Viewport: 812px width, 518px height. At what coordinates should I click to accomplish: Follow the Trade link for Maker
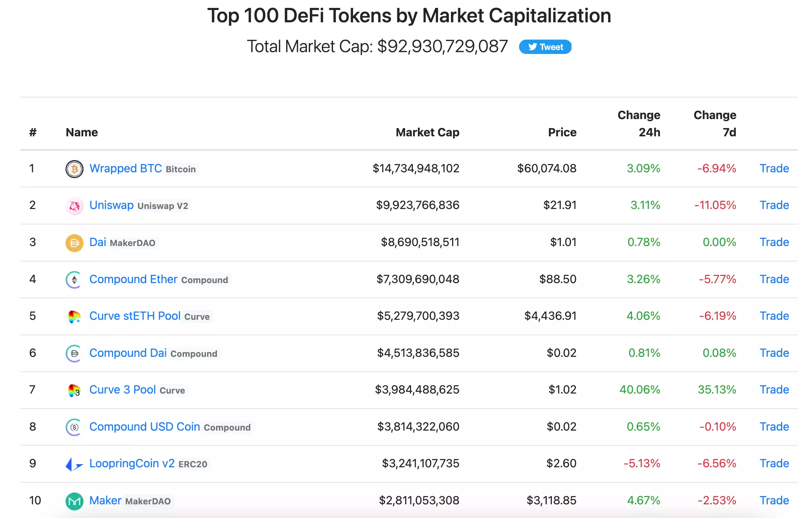[774, 500]
